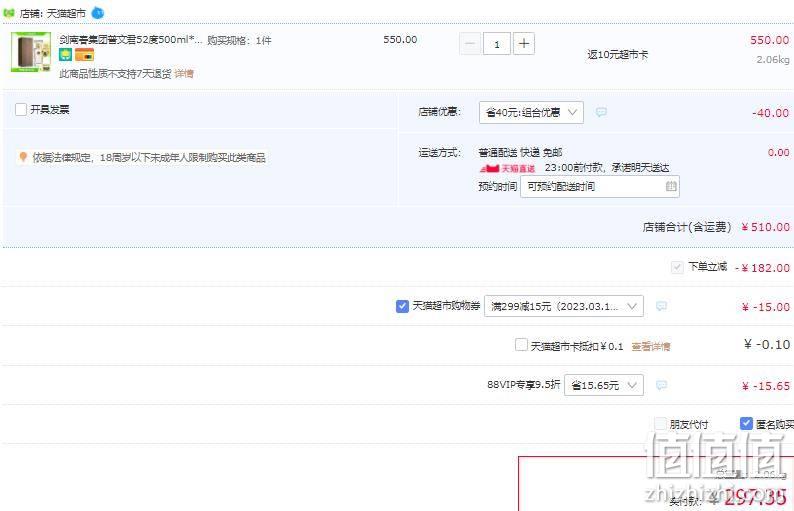Check the 天猫超市卡抵扣 checkbox
Viewport: 794px width, 511px height.
pos(521,345)
